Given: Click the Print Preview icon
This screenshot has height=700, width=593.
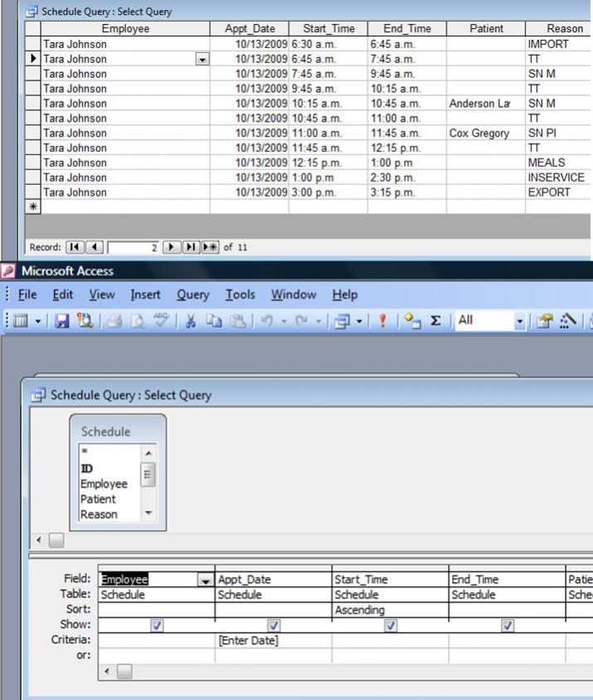Looking at the screenshot, I should pyautogui.click(x=138, y=321).
